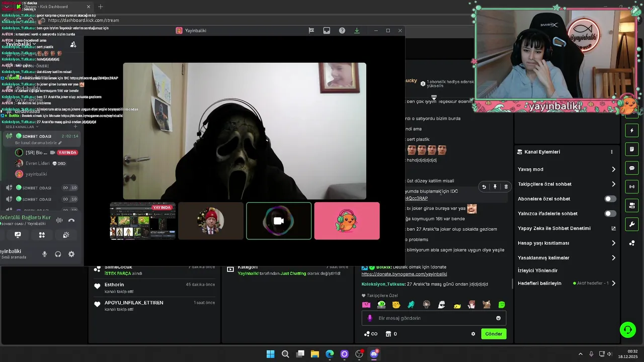Open the emoji picker in the message box

(x=499, y=318)
